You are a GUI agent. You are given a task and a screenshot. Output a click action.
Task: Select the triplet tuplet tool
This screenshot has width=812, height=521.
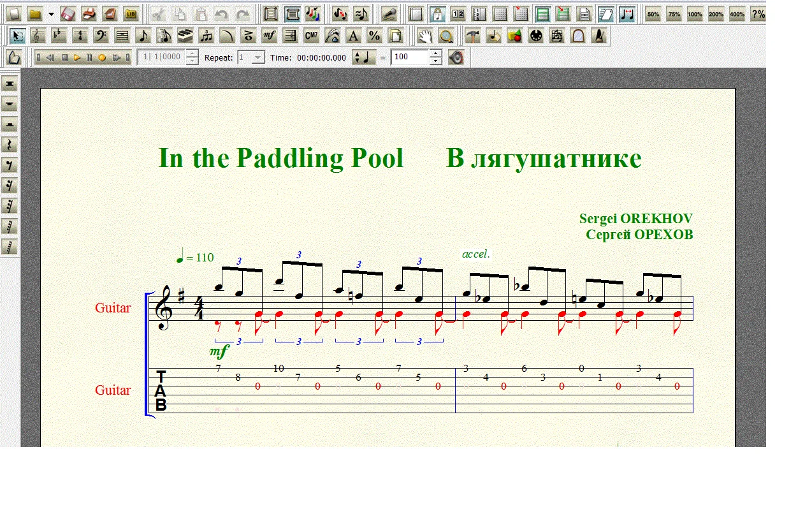206,36
